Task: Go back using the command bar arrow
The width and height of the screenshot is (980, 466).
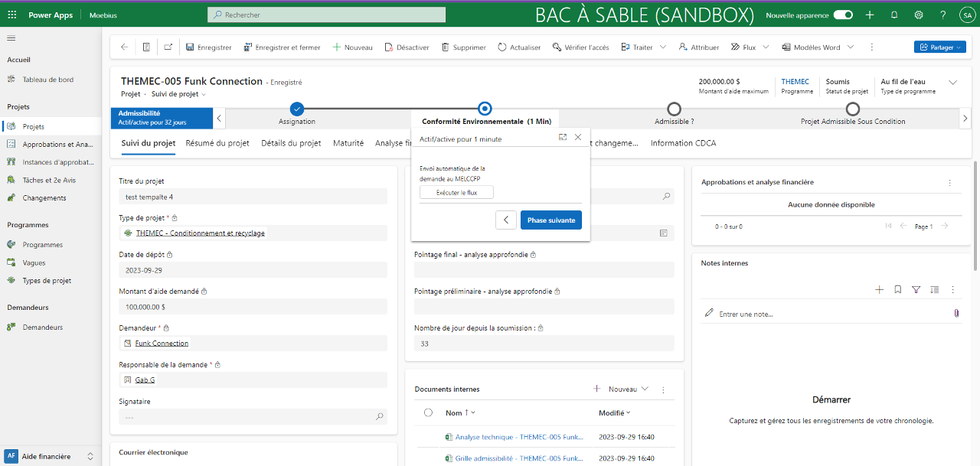Action: point(124,47)
